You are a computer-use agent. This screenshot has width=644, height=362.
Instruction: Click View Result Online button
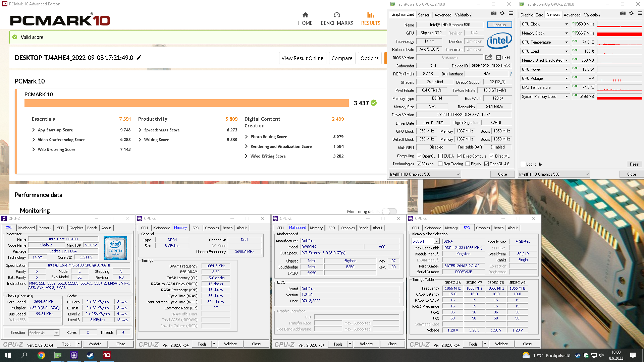click(x=302, y=58)
